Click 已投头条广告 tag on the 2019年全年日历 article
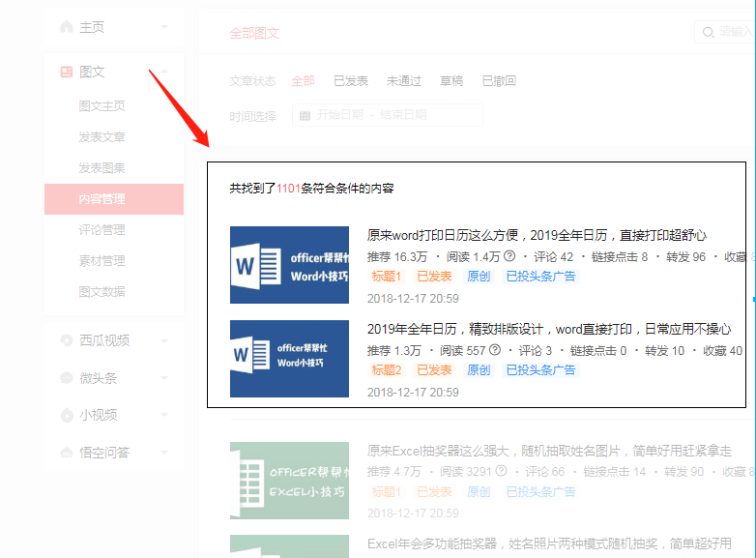 click(541, 370)
